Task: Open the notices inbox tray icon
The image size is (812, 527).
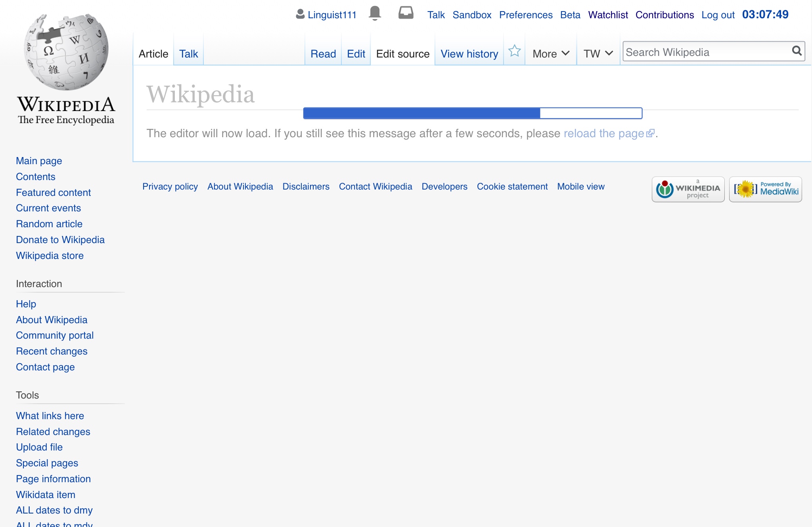Action: (x=406, y=13)
